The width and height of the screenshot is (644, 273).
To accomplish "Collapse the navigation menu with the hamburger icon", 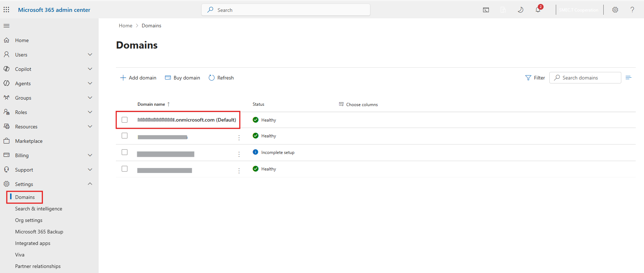I will click(6, 26).
